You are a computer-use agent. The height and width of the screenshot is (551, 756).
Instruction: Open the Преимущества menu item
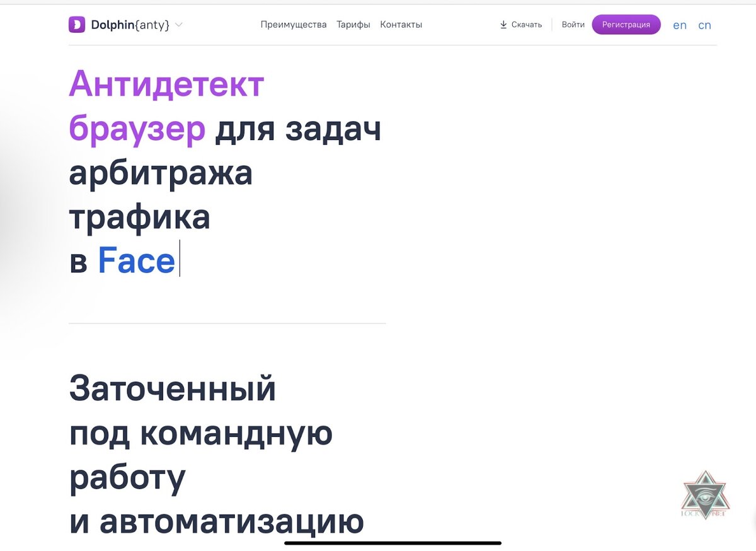[x=294, y=25]
